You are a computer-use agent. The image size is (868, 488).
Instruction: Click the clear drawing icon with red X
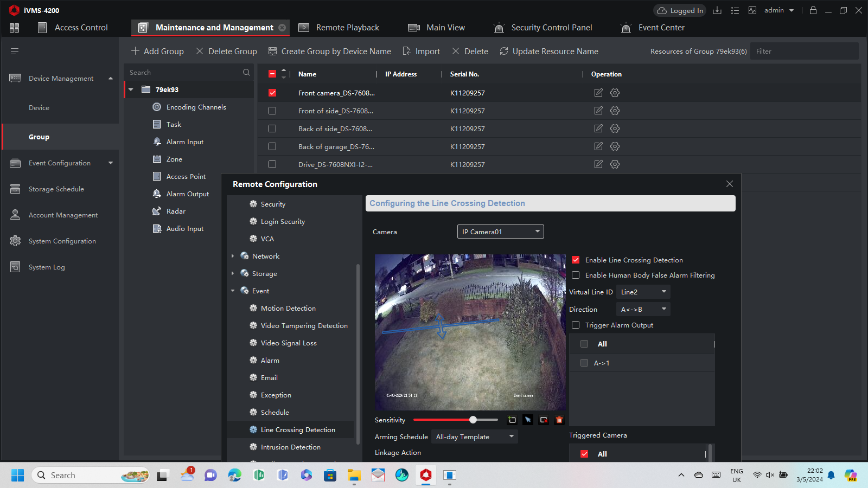[x=544, y=420]
